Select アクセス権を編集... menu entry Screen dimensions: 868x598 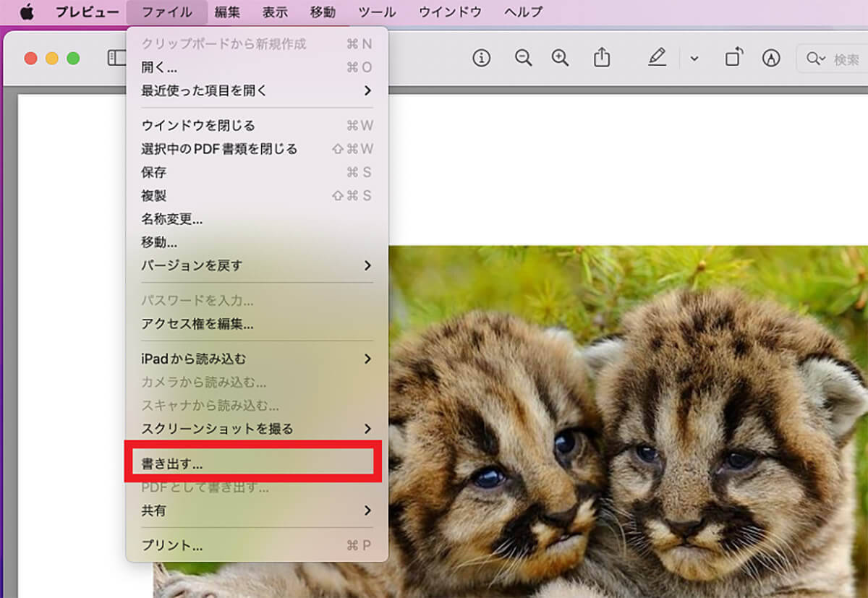click(x=197, y=324)
